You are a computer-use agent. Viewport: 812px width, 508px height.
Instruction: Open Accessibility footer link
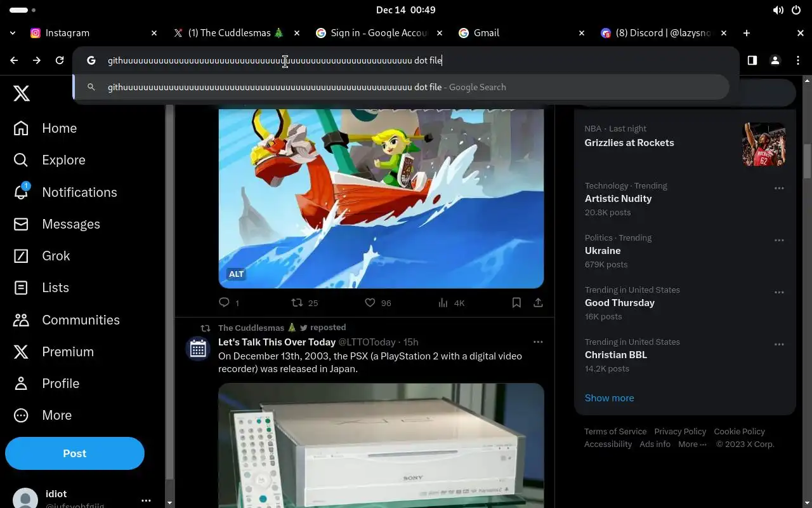[608, 444]
